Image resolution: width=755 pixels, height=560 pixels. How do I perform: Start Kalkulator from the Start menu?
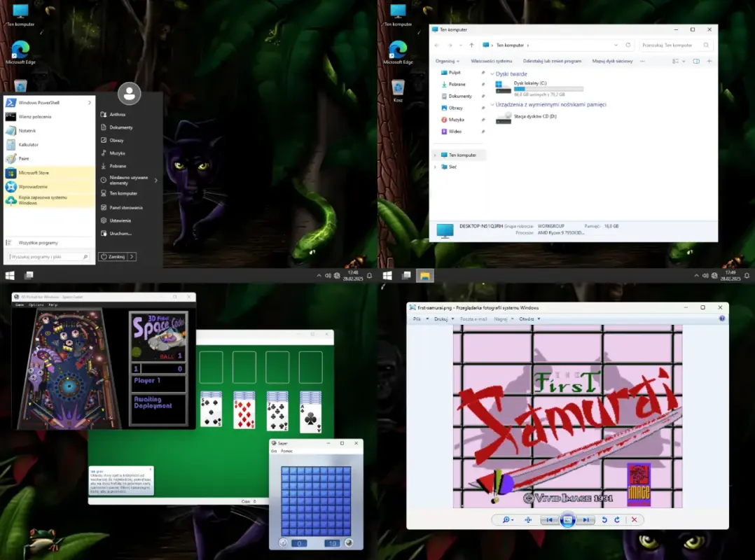tap(48, 144)
